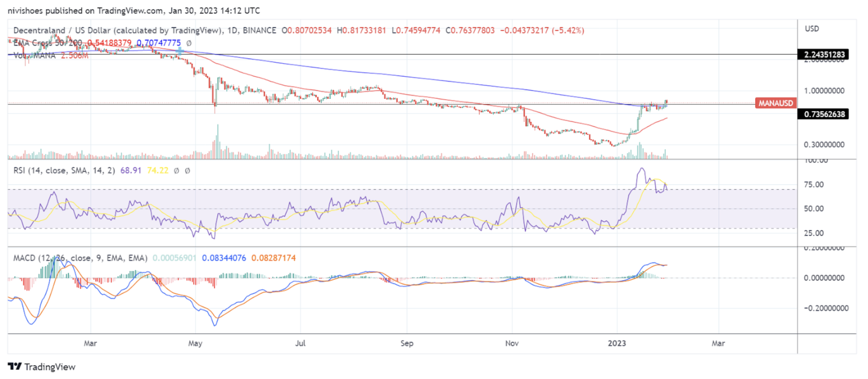The image size is (868, 379).
Task: Select the EMA Cross 50/200 indicator legend
Action: coord(48,43)
